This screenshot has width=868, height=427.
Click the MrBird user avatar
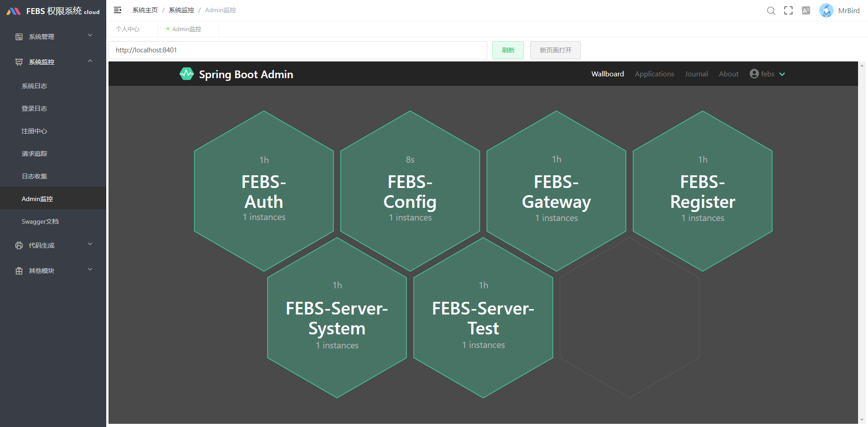click(826, 10)
